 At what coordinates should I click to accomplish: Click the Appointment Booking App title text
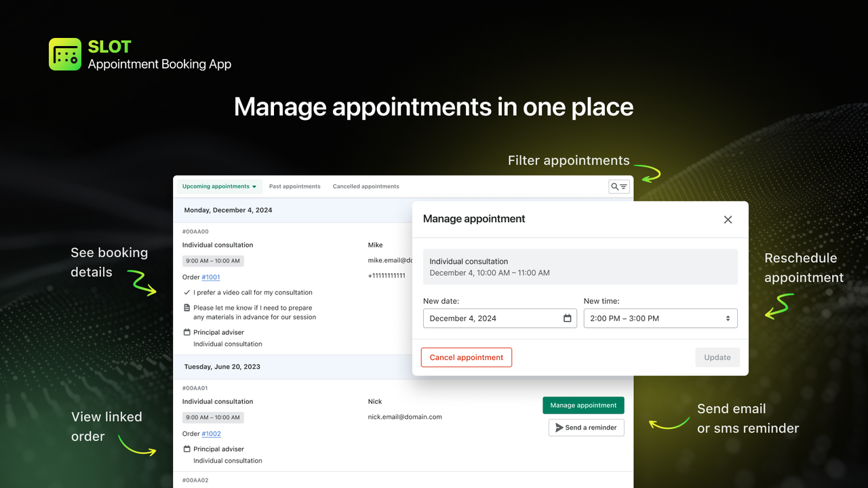[159, 64]
